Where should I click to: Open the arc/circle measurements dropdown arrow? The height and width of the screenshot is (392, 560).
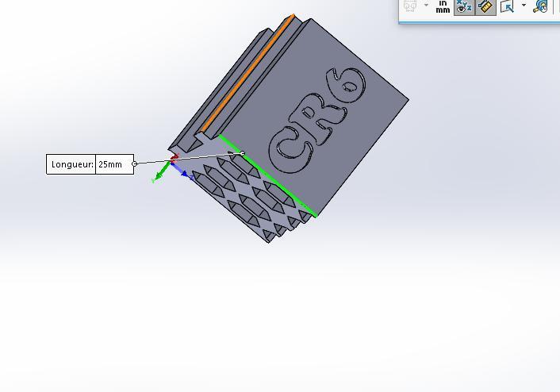(x=426, y=6)
